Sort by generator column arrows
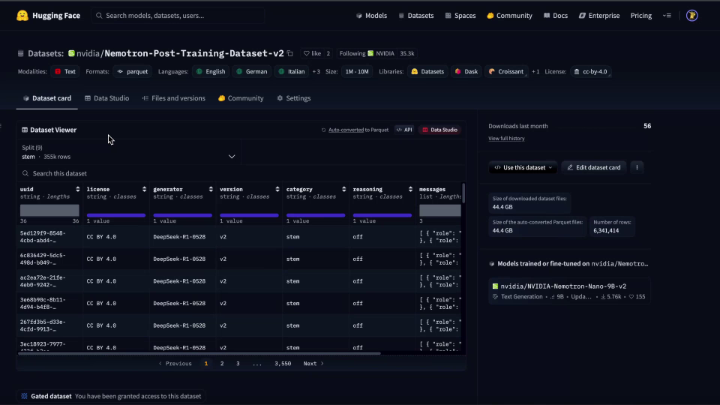The height and width of the screenshot is (405, 720). 211,189
